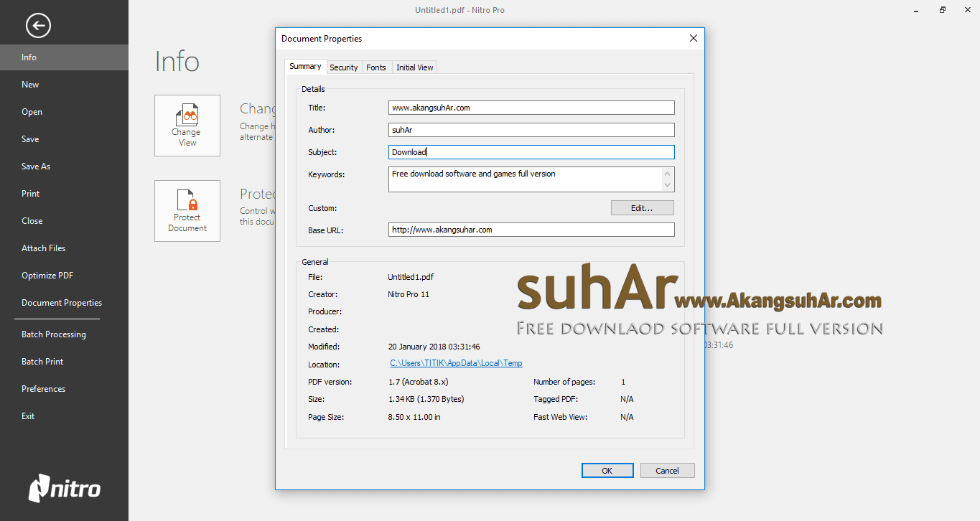This screenshot has height=521, width=980.
Task: Select Close in the sidebar
Action: [64, 221]
